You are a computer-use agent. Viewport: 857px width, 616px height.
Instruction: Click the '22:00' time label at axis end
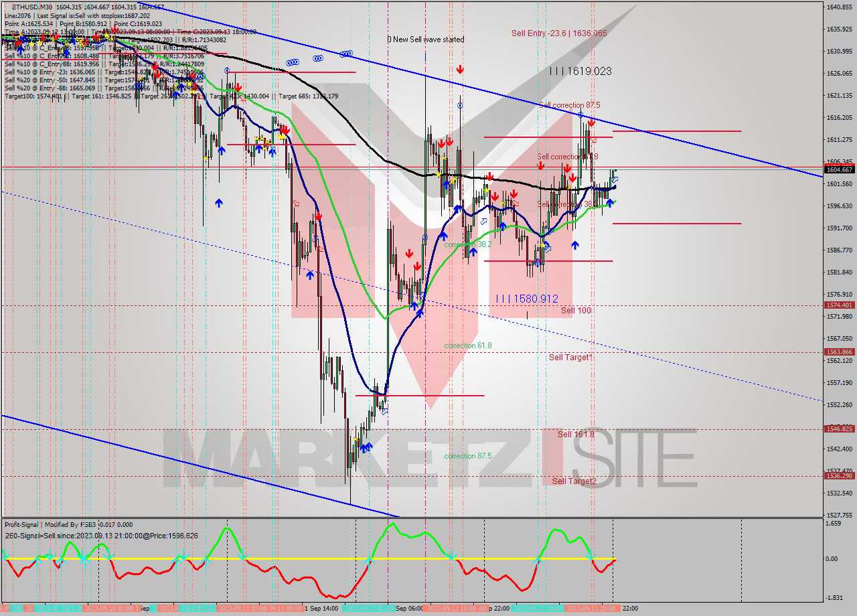tap(630, 609)
